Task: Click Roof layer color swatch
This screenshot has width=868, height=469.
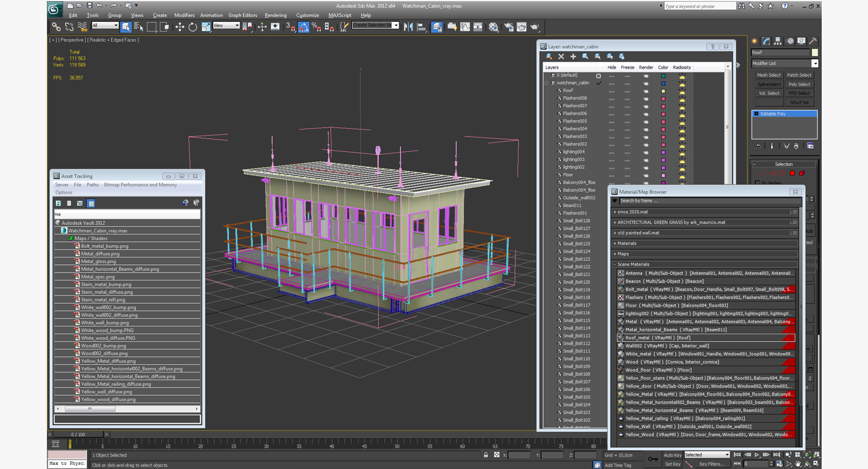Action: click(663, 91)
